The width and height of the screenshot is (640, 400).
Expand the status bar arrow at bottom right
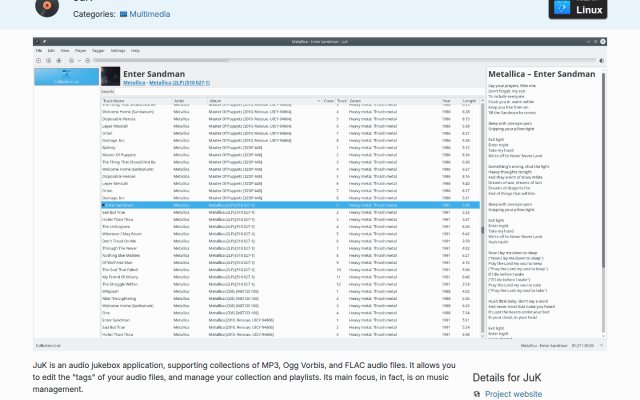[x=601, y=345]
